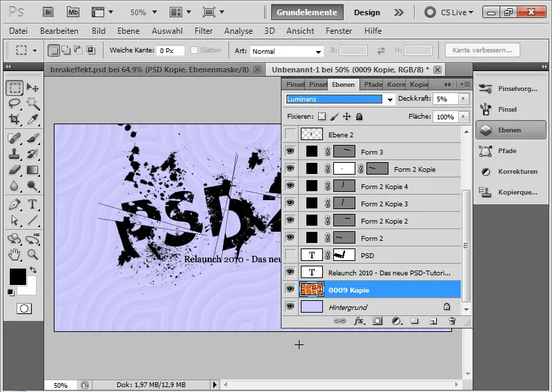Hide the 0009 Kopie layer
Screen dimensions: 552x392
pyautogui.click(x=290, y=289)
